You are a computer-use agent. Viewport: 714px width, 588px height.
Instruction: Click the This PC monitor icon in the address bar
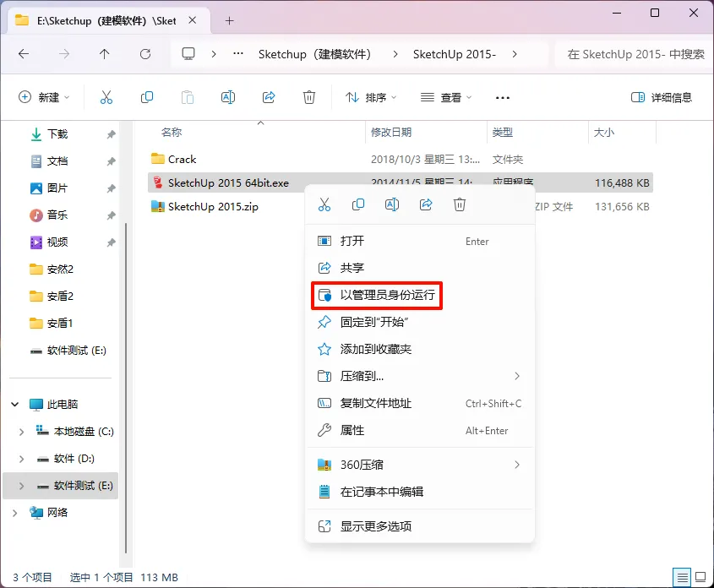188,54
